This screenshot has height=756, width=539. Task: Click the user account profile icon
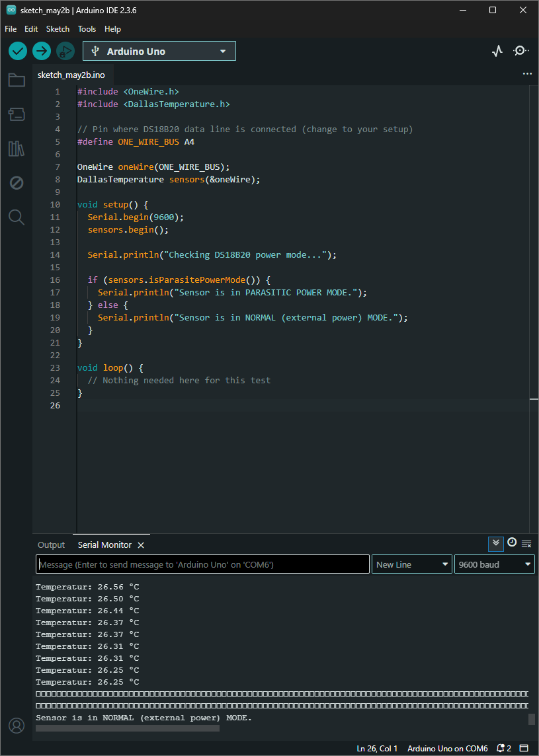17,725
